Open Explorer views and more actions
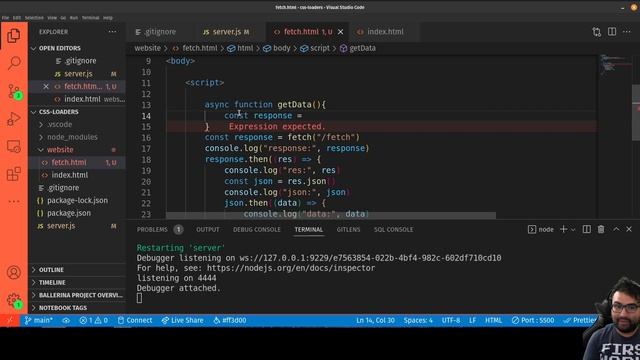Viewport: 640px width, 360px height. [112, 32]
